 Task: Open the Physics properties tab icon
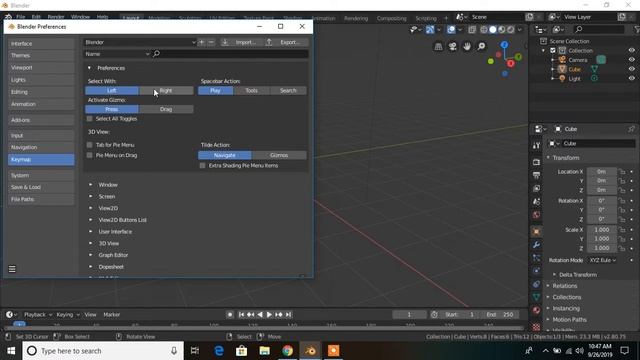(x=536, y=271)
